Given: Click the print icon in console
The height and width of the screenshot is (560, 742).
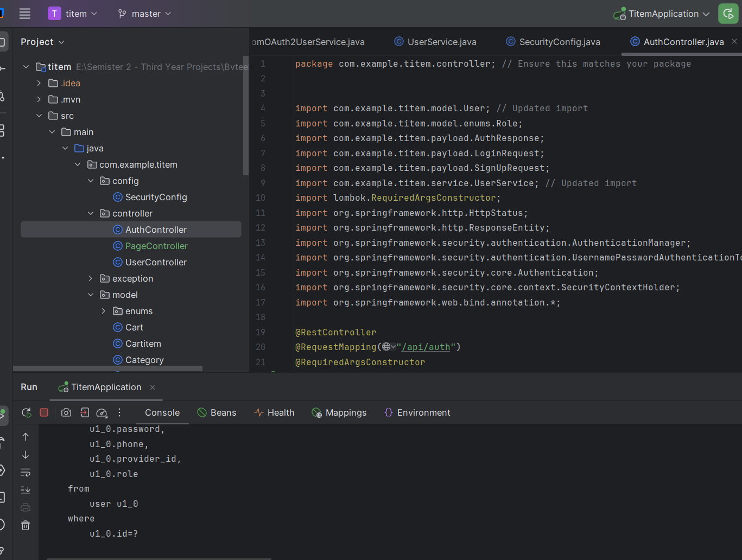Looking at the screenshot, I should [26, 508].
